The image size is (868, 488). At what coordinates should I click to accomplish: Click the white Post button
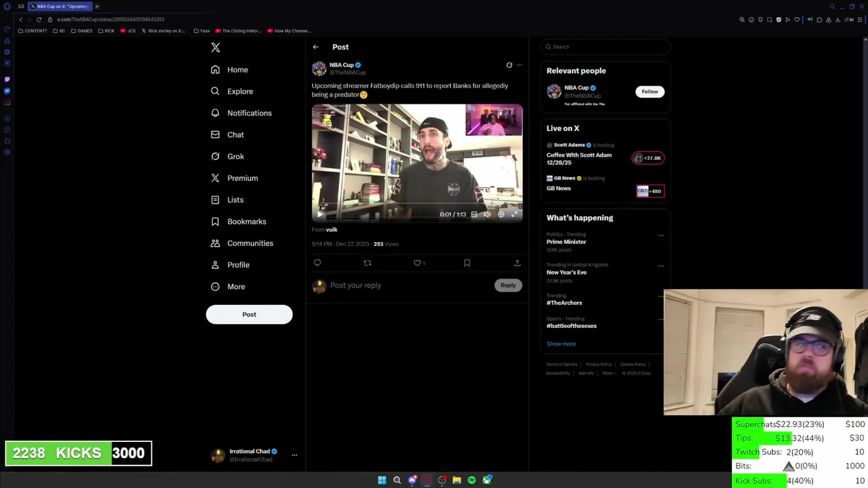(x=249, y=314)
